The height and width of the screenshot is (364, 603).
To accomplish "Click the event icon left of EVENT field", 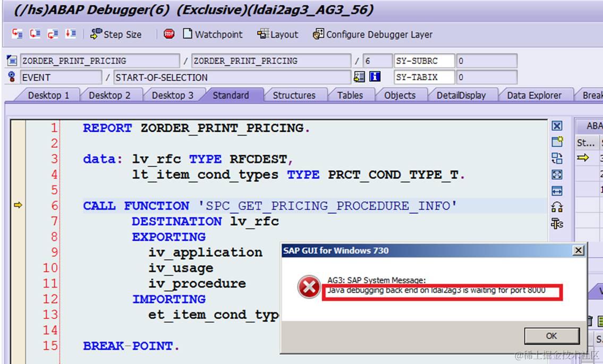I will pyautogui.click(x=12, y=77).
